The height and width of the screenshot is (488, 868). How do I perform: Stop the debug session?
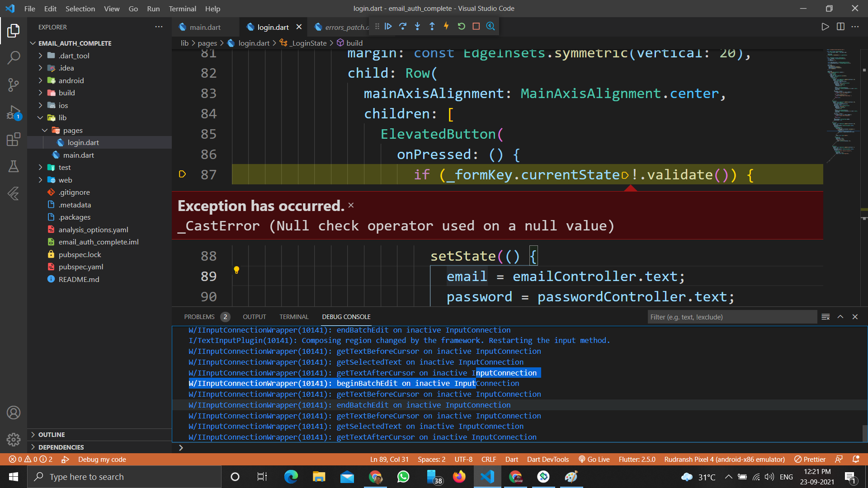coord(476,26)
